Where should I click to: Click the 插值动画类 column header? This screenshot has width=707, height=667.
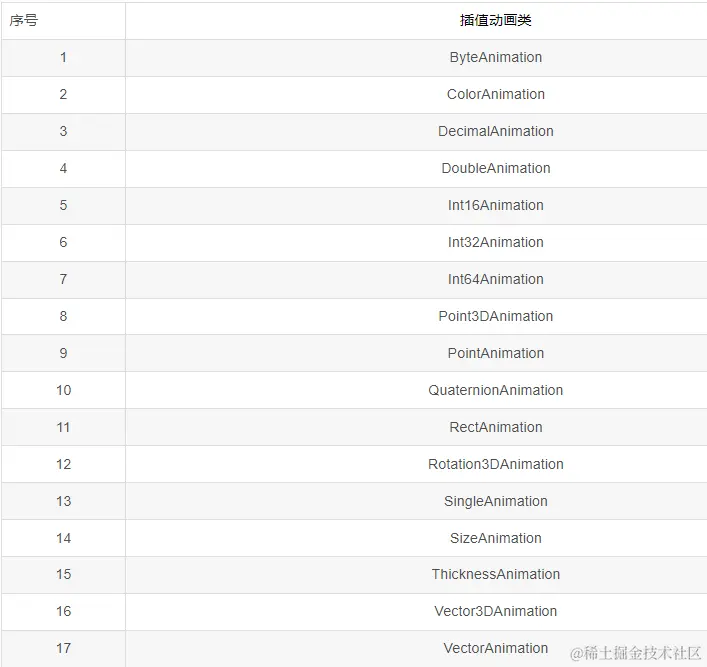(496, 20)
